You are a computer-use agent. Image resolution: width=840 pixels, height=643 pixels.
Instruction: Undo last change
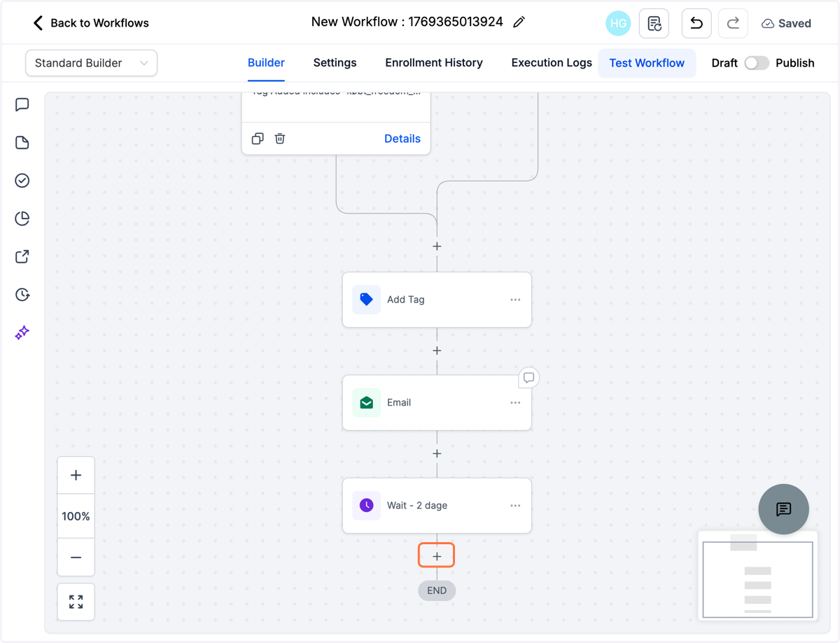click(696, 23)
